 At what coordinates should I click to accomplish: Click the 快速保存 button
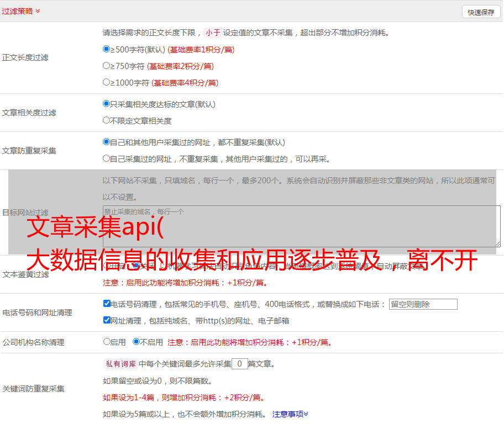point(481,12)
